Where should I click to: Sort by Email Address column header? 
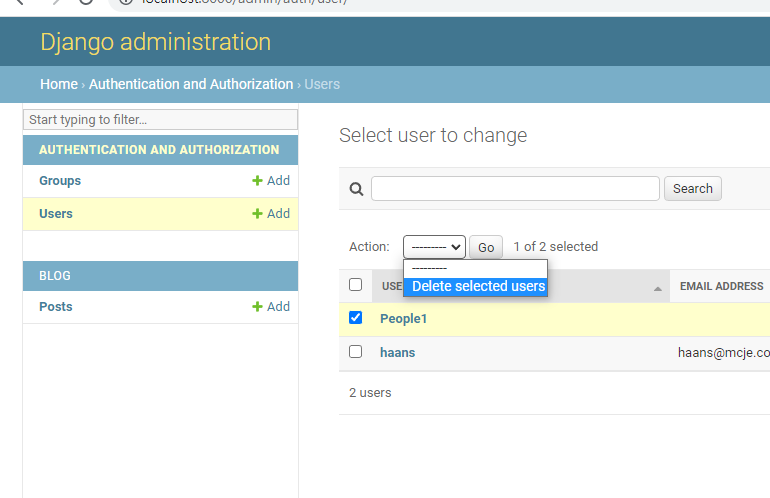click(721, 286)
